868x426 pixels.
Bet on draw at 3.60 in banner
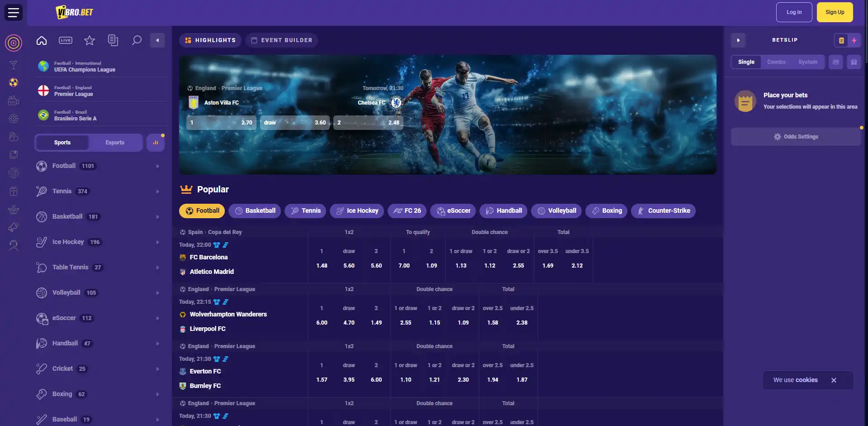pyautogui.click(x=295, y=123)
